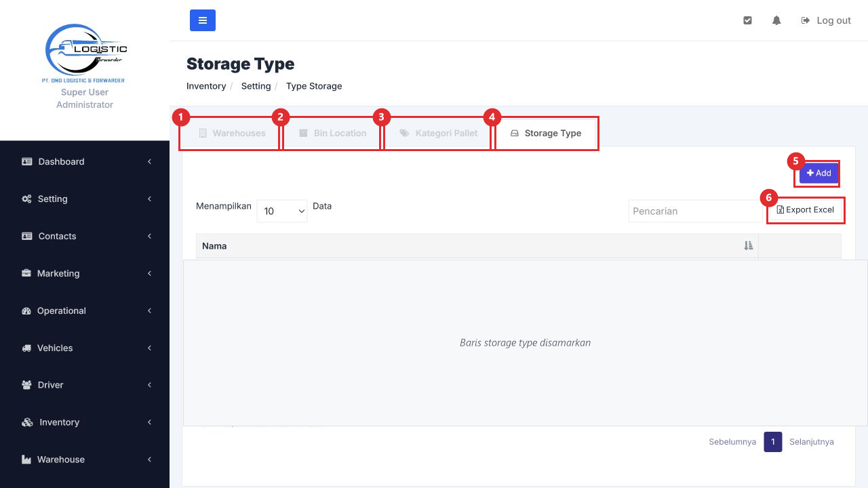Sort table by the Nama column icon
Image resolution: width=868 pixels, height=488 pixels.
click(x=749, y=246)
